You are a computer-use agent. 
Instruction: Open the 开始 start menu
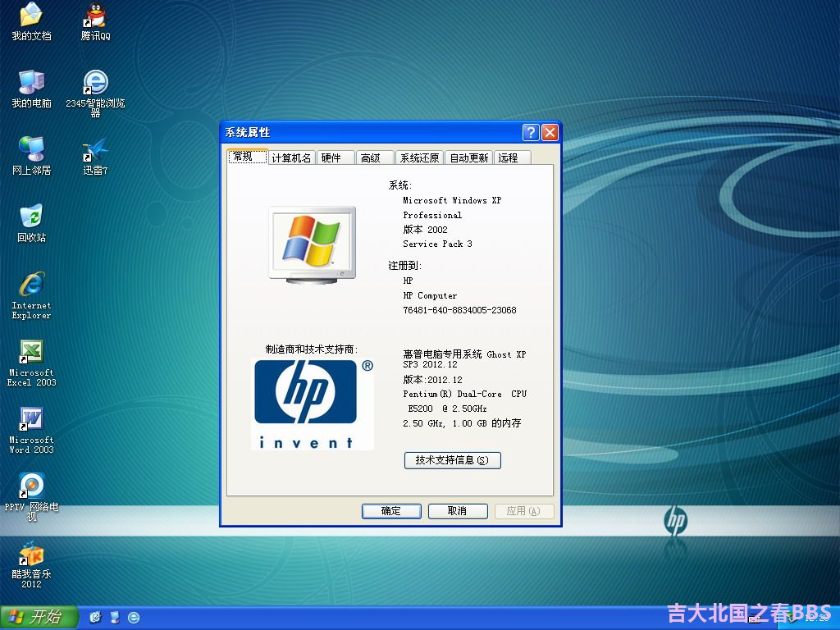(39, 617)
